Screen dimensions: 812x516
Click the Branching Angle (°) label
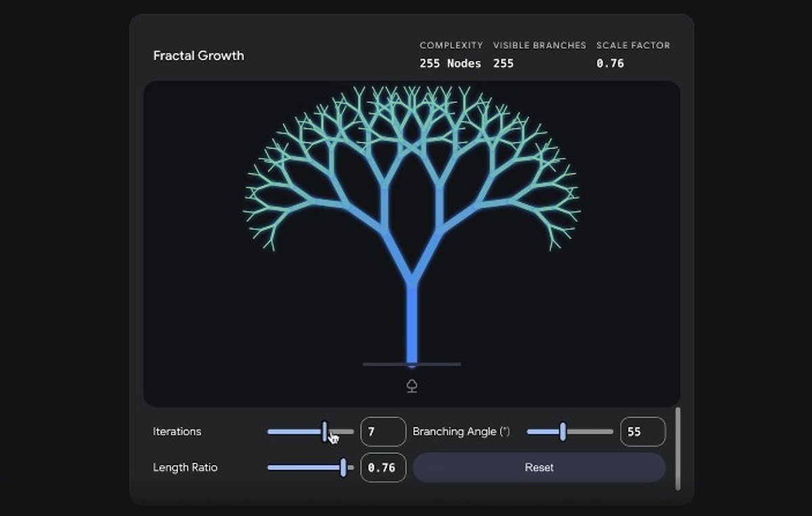[461, 431]
